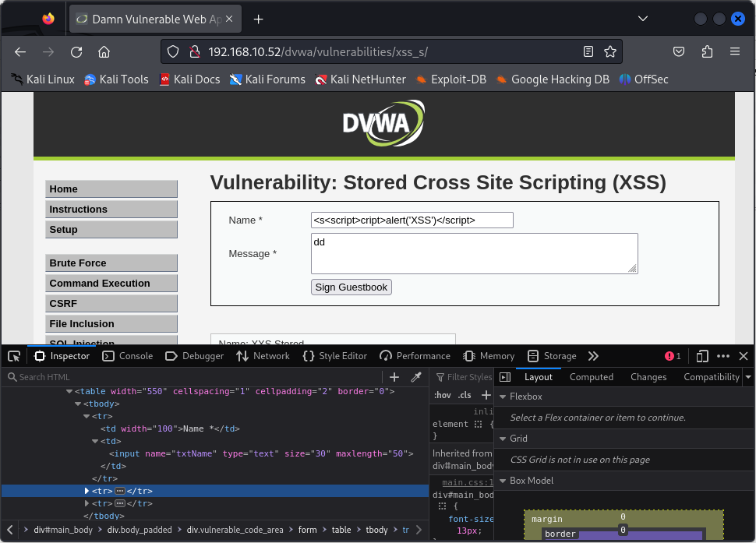List all tabs with the chevron
The image size is (756, 543).
point(643,19)
